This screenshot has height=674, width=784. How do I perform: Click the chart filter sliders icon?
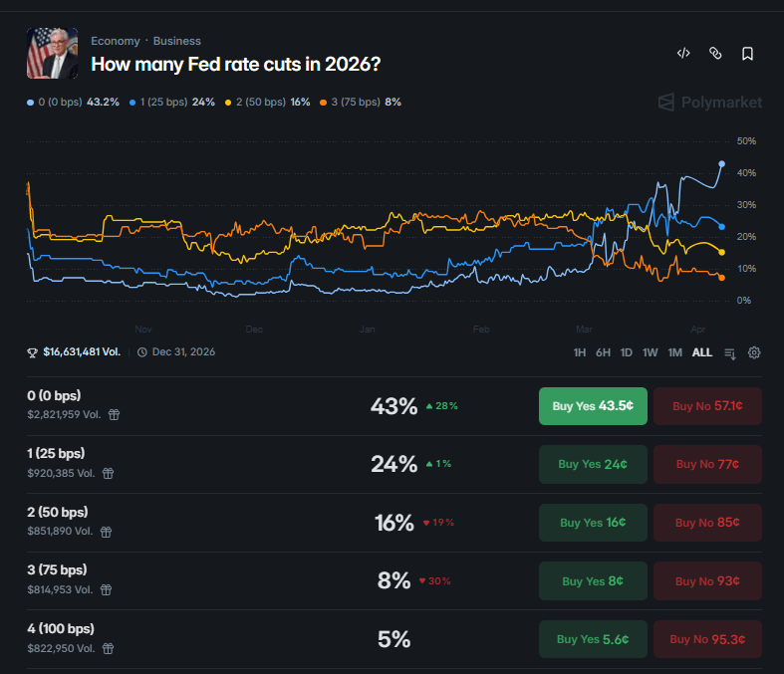tap(730, 352)
